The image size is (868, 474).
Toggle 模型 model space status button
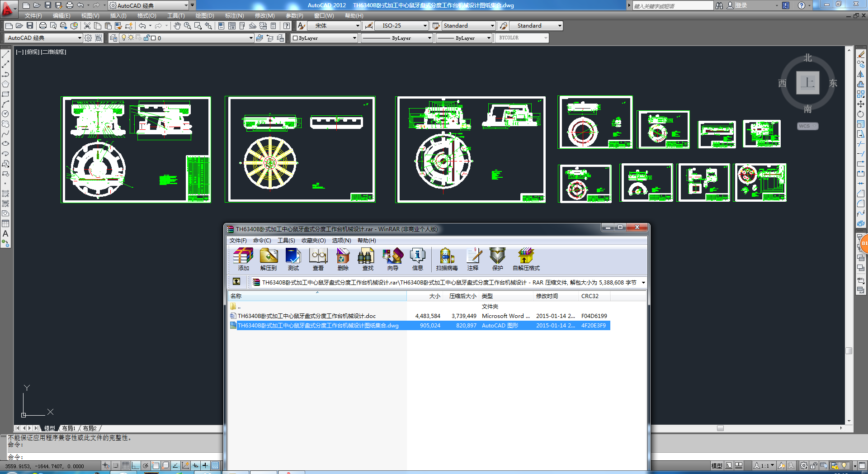tap(717, 465)
